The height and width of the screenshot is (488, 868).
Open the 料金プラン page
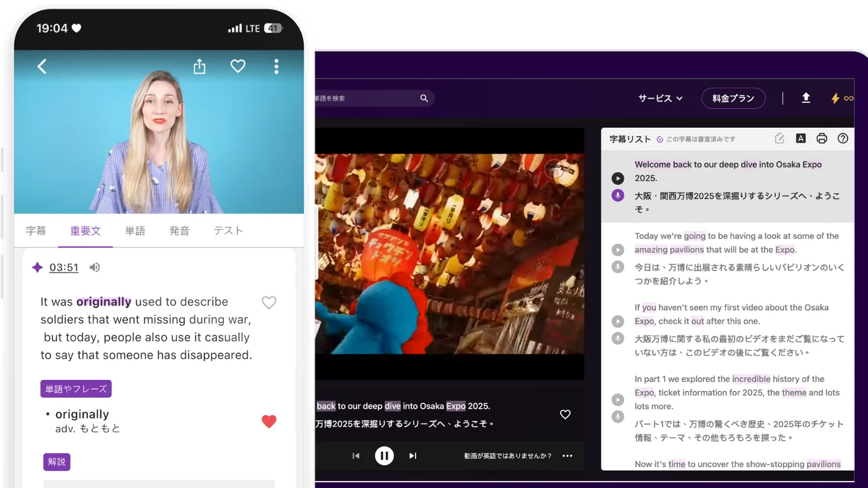733,98
